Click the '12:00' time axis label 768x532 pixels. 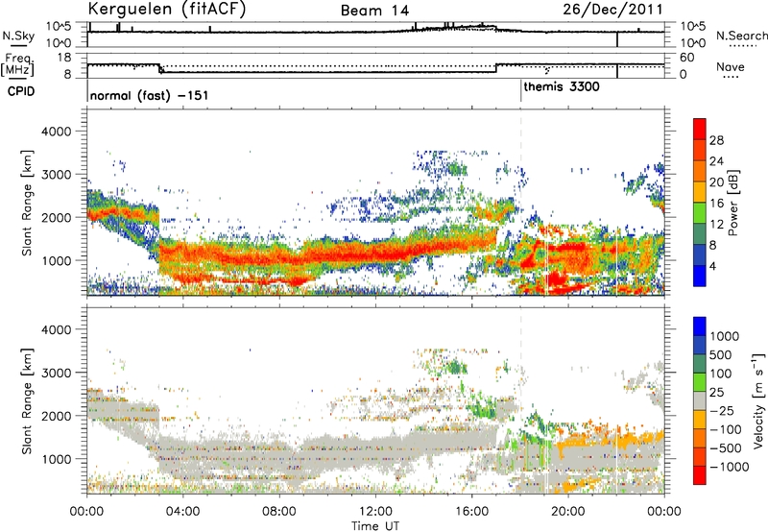point(375,512)
